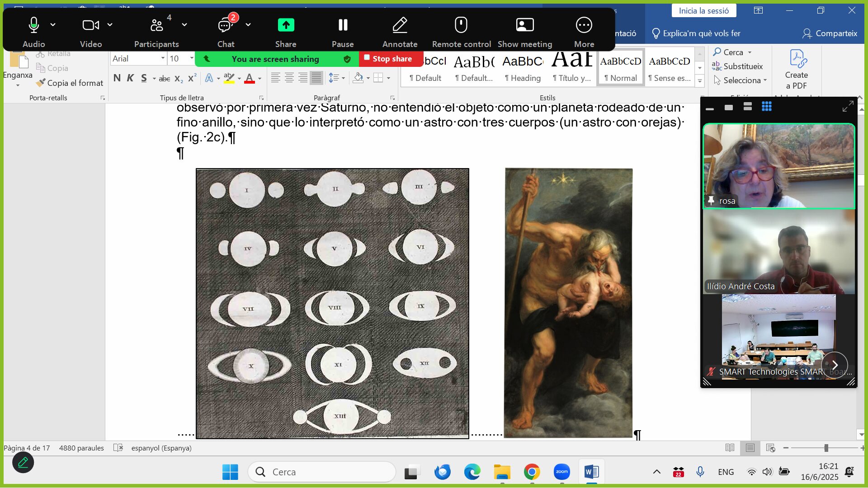Screen dimensions: 868x488
Task: Toggle justified paragraph alignment
Action: [x=316, y=78]
